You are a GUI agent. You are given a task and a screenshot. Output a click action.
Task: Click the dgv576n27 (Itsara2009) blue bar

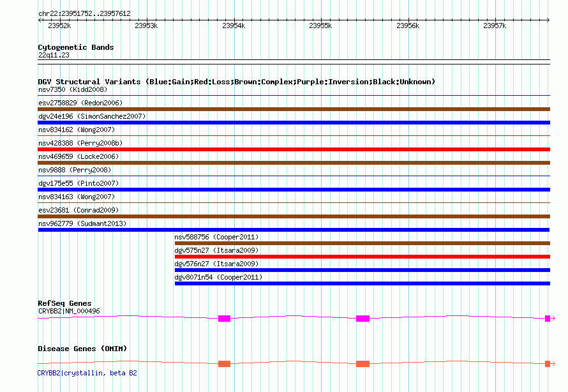coord(362,270)
